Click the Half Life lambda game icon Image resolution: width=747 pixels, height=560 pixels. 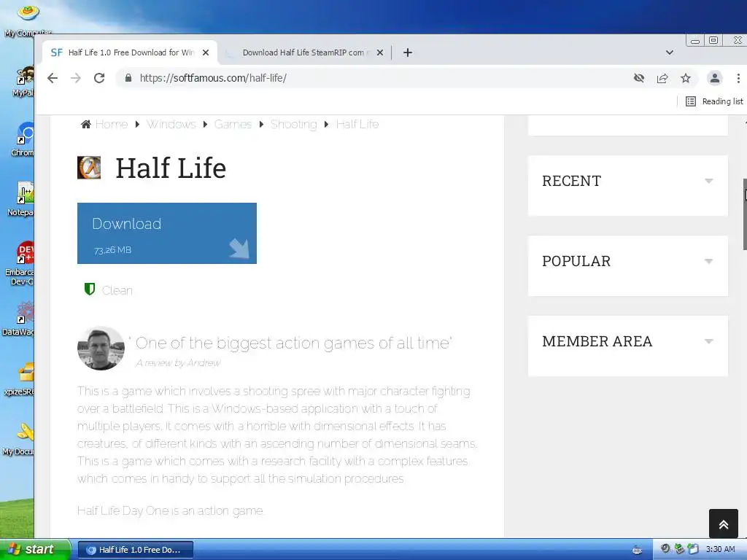(89, 168)
